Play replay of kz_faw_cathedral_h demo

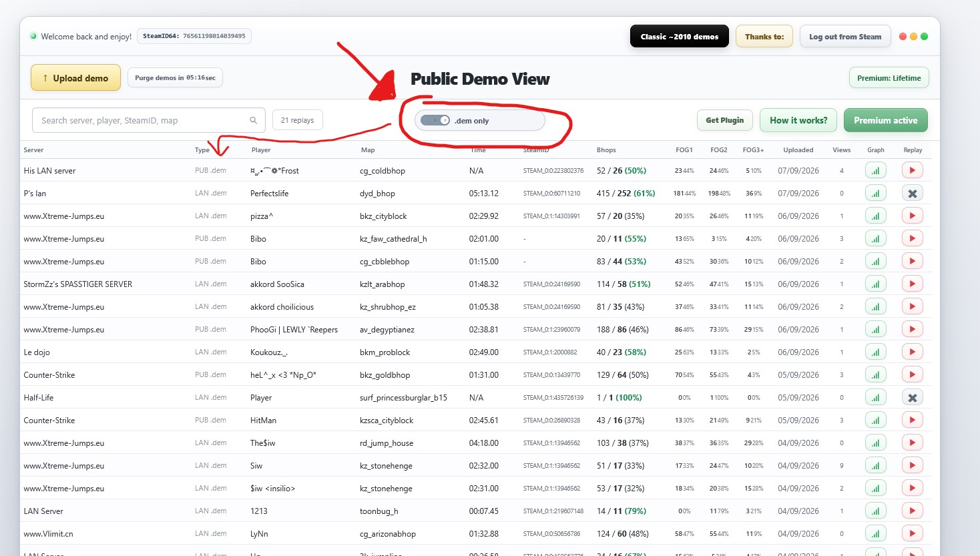(912, 239)
